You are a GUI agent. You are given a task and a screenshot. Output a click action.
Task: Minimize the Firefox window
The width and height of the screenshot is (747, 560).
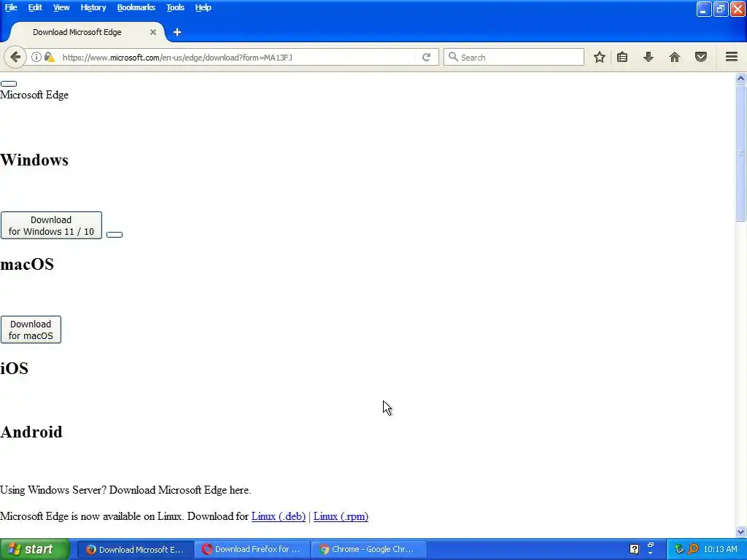pyautogui.click(x=704, y=9)
